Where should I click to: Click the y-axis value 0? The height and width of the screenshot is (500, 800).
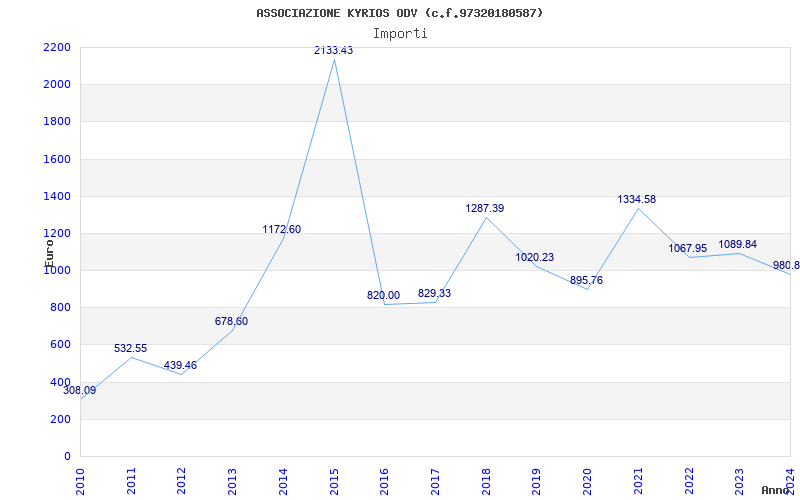(x=67, y=456)
